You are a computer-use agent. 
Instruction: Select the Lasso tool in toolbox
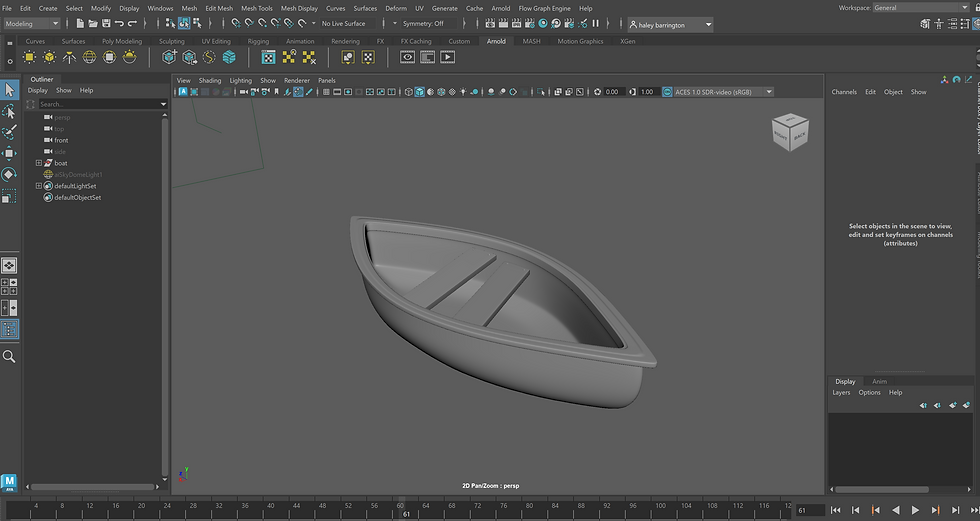[9, 111]
